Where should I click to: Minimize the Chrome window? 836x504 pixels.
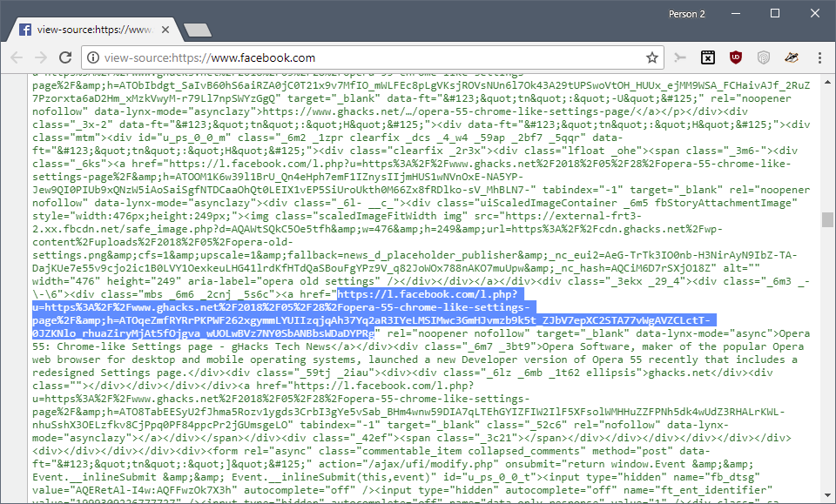(x=736, y=13)
